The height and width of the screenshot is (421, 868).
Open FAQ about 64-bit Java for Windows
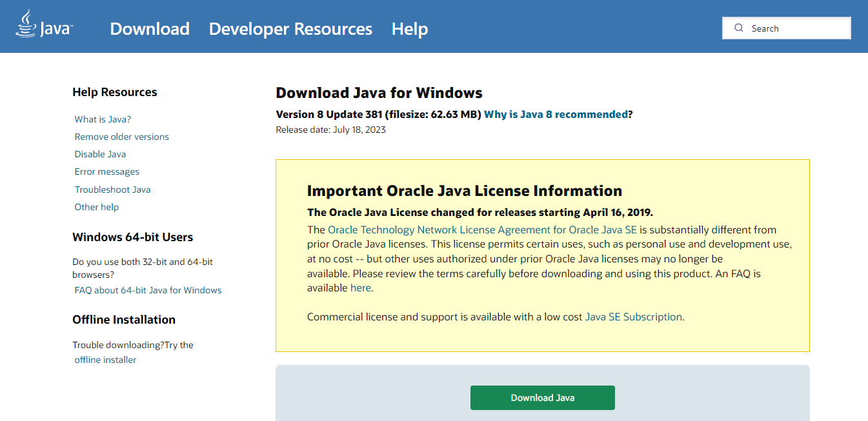click(x=148, y=290)
